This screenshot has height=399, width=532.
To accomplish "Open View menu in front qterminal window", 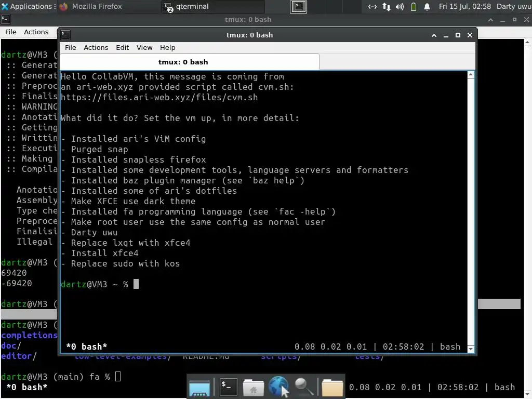I will tap(144, 47).
